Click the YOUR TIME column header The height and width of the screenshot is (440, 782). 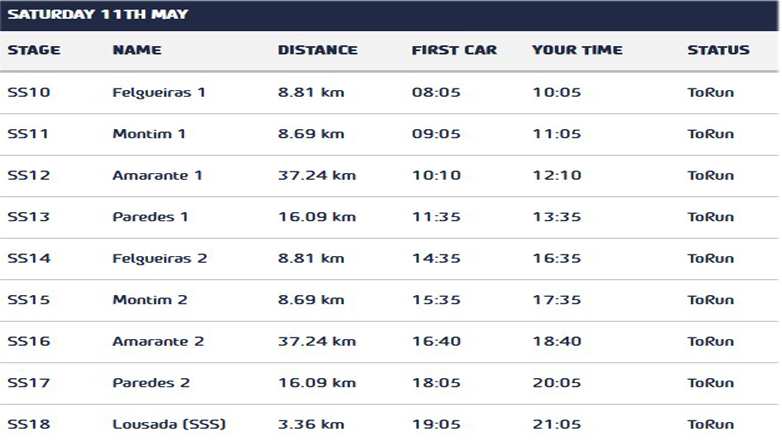577,50
